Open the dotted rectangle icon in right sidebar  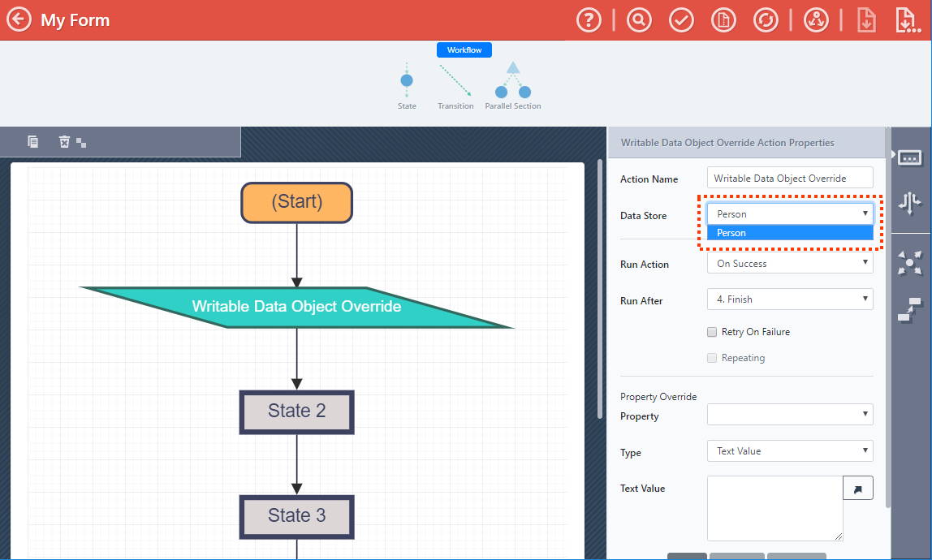(x=910, y=157)
